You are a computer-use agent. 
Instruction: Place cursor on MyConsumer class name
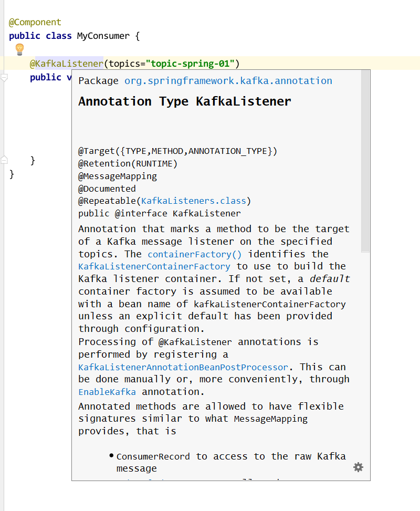pyautogui.click(x=103, y=36)
